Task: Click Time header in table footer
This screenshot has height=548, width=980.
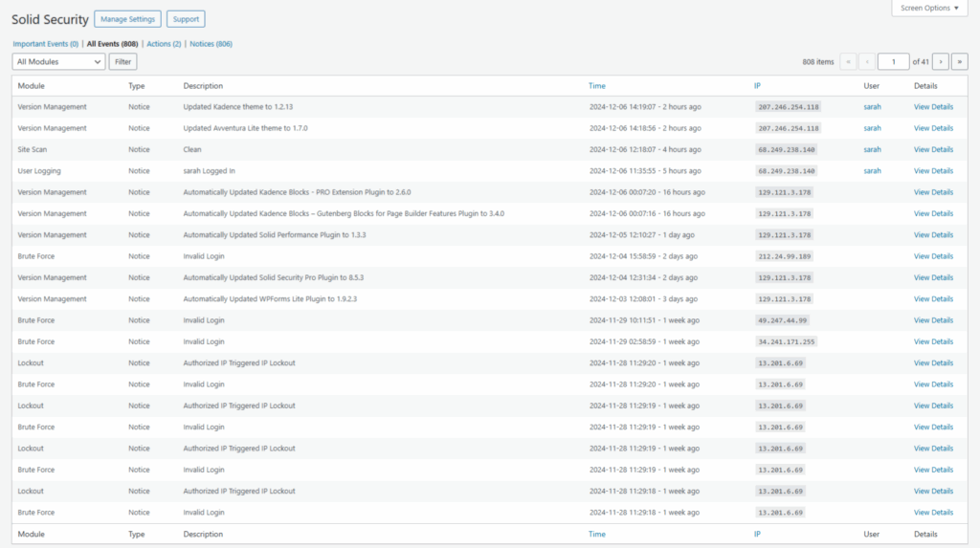Action: (x=596, y=535)
